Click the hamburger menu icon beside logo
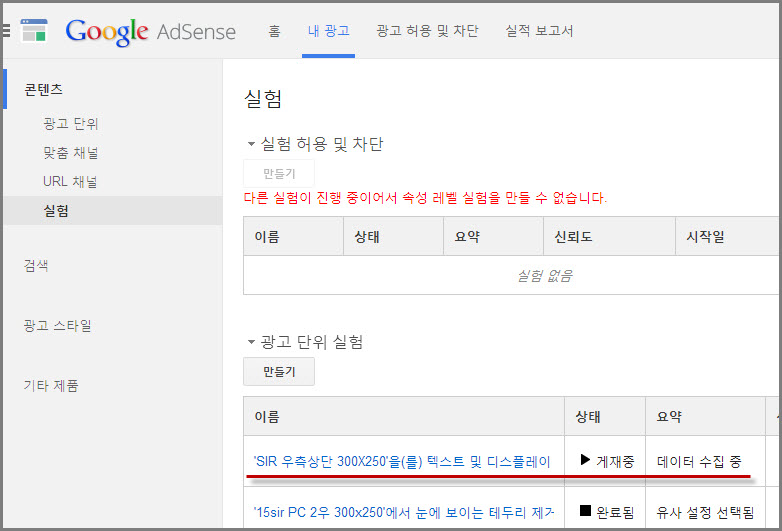 [6, 31]
